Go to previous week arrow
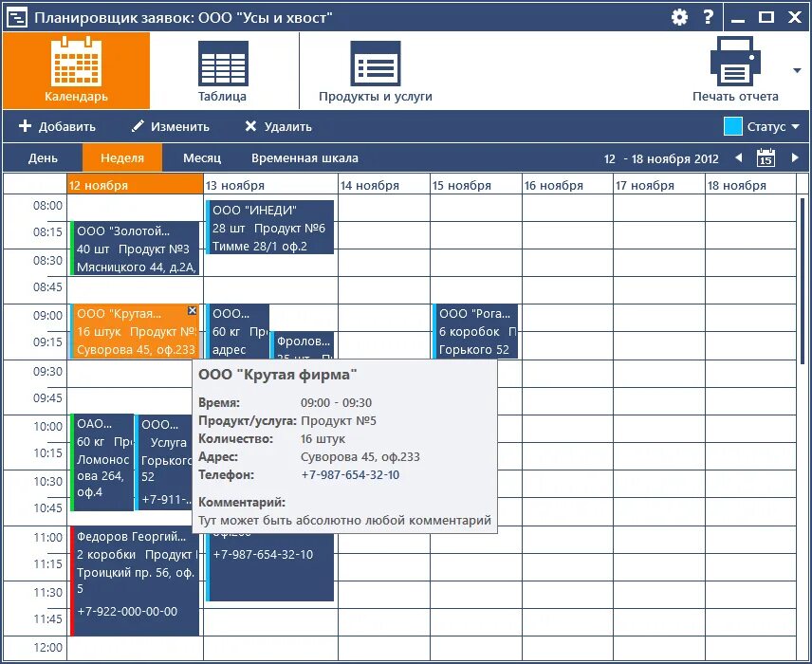 tap(739, 157)
